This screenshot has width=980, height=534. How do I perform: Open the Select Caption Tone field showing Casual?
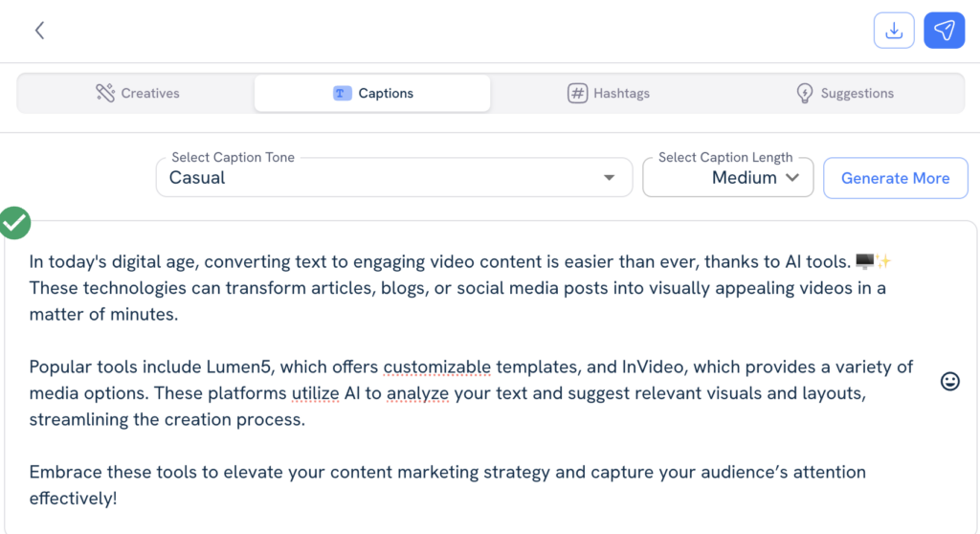click(383, 178)
